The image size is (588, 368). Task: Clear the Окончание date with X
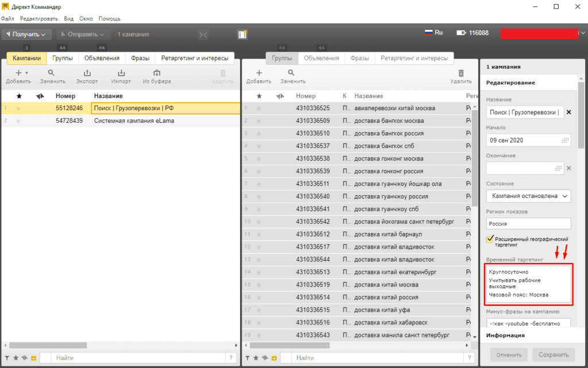pyautogui.click(x=568, y=168)
